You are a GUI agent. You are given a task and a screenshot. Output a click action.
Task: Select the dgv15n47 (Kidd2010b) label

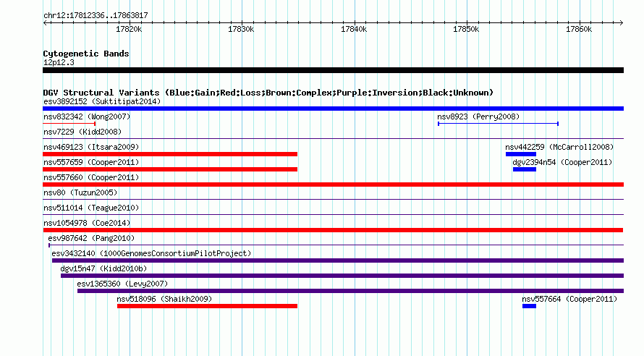point(103,268)
